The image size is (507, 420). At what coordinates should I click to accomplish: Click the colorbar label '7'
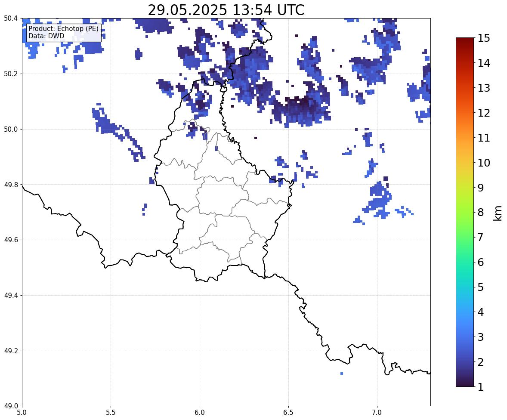click(481, 237)
